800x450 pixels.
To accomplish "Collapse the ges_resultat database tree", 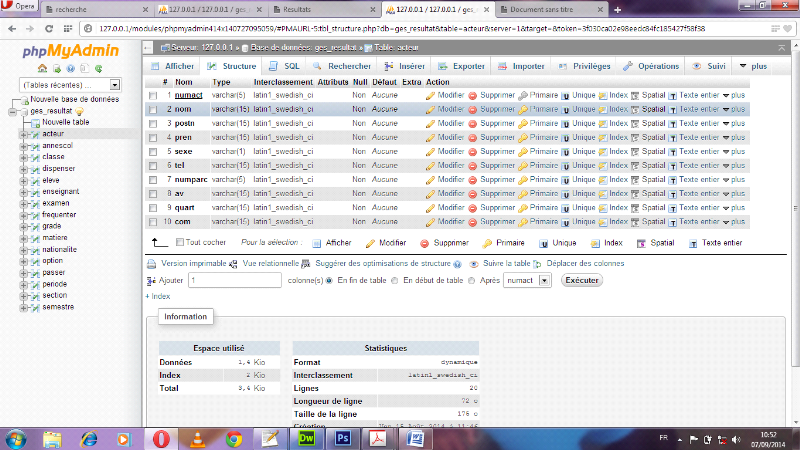I will [12, 111].
